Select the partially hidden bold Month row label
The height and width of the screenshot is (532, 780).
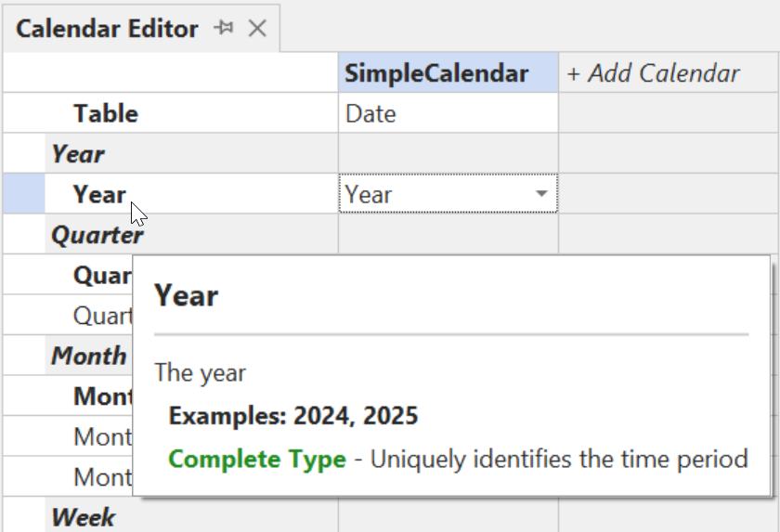(102, 396)
